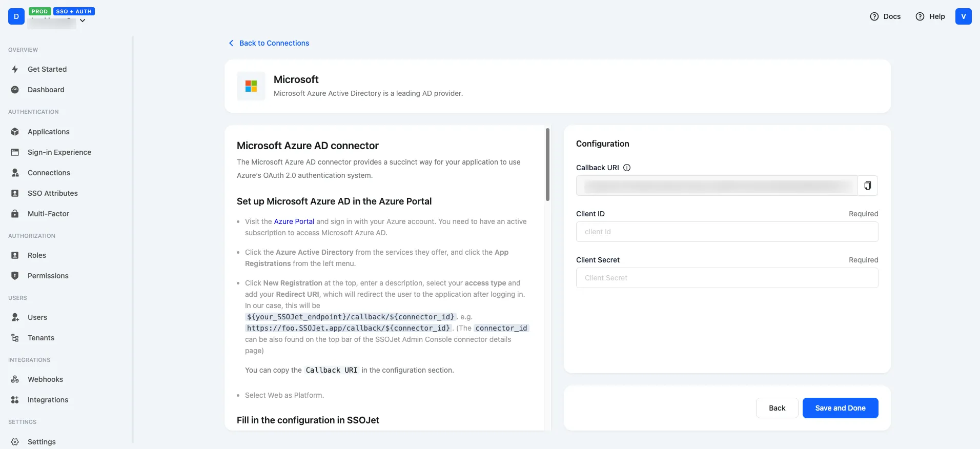Expand the workspace switcher chevron
The width and height of the screenshot is (980, 449).
click(83, 21)
